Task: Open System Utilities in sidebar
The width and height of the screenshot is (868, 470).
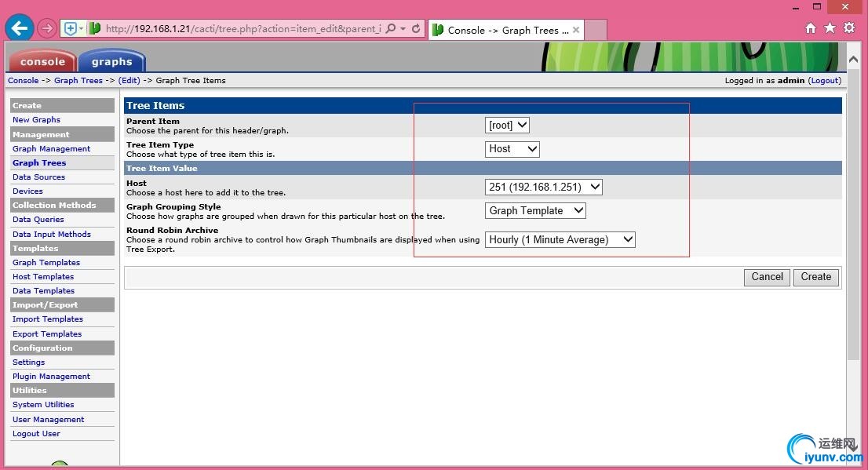Action: pos(43,405)
